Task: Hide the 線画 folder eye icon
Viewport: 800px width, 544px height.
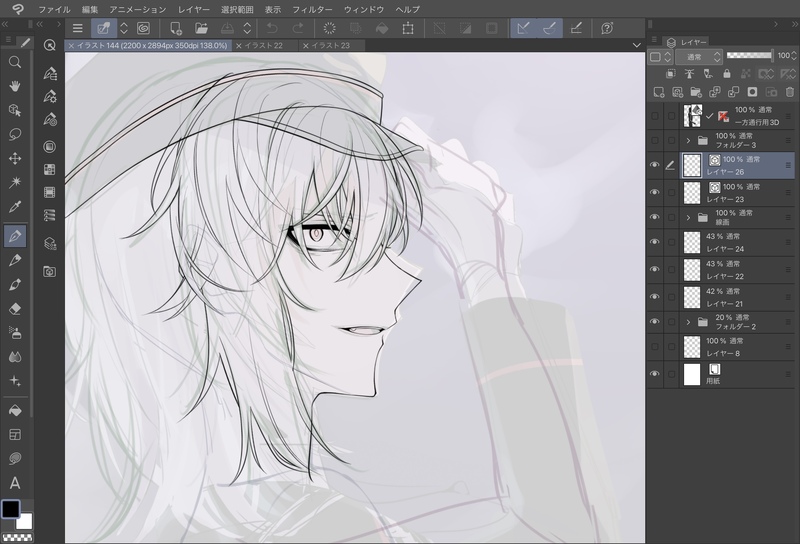Action: click(x=654, y=217)
